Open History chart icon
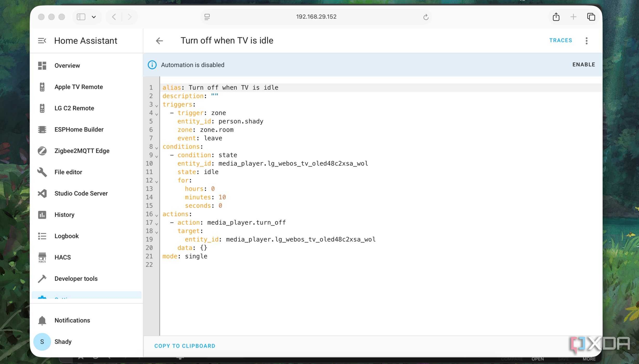639x364 pixels. click(42, 215)
